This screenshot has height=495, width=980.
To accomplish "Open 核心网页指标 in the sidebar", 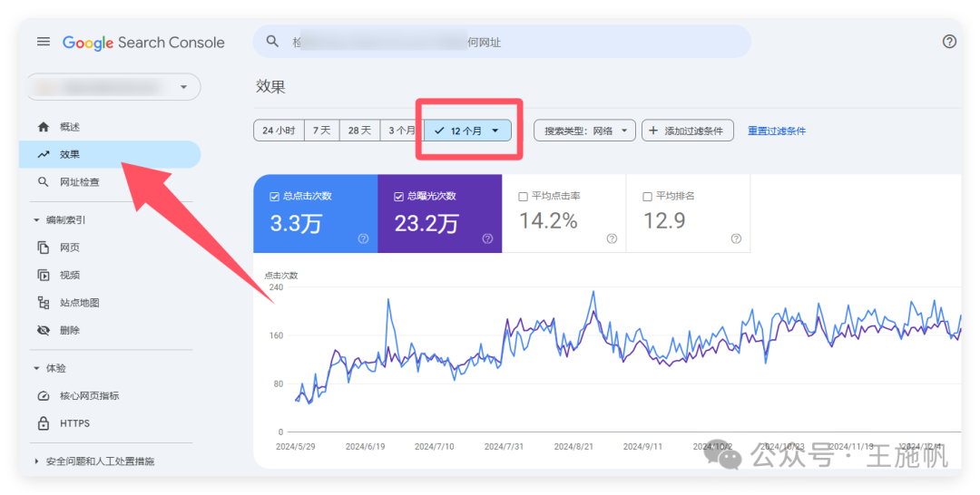I will pyautogui.click(x=110, y=396).
